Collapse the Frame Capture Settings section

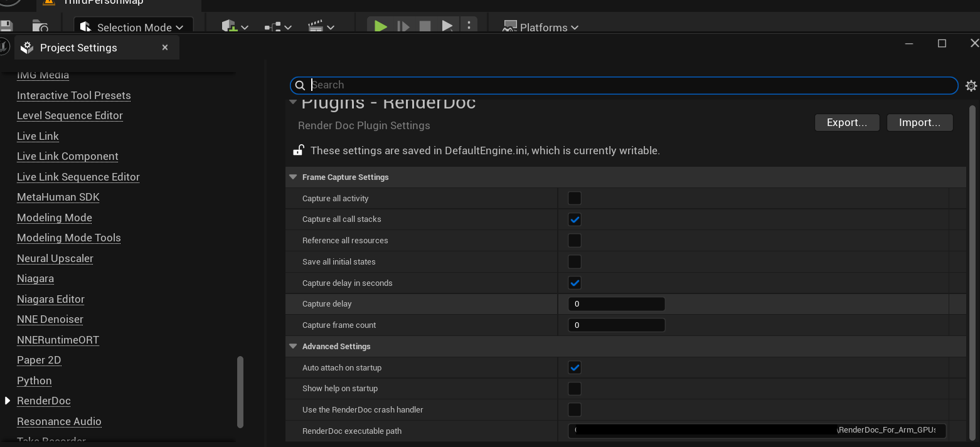[x=293, y=177]
